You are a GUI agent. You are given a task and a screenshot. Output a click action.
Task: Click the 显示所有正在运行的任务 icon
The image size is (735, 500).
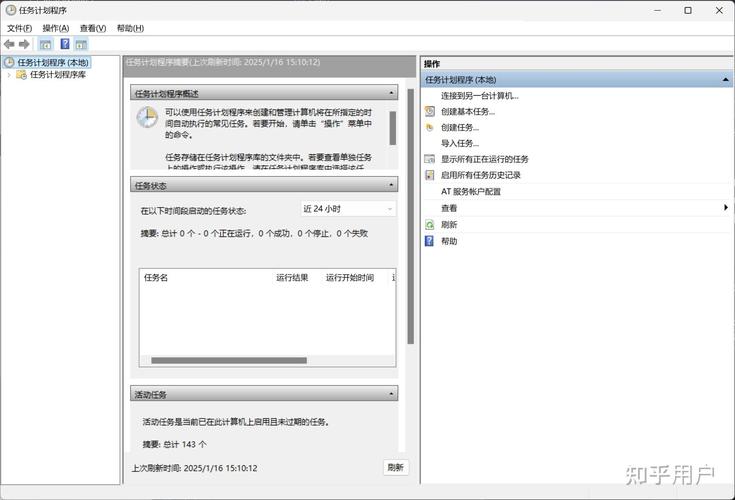pyautogui.click(x=429, y=159)
